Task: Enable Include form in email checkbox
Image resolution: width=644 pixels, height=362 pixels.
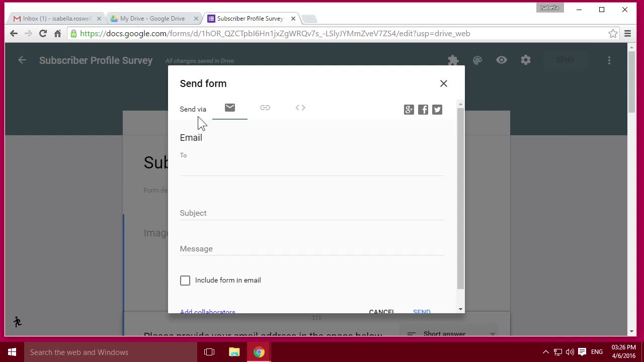Action: point(185,281)
